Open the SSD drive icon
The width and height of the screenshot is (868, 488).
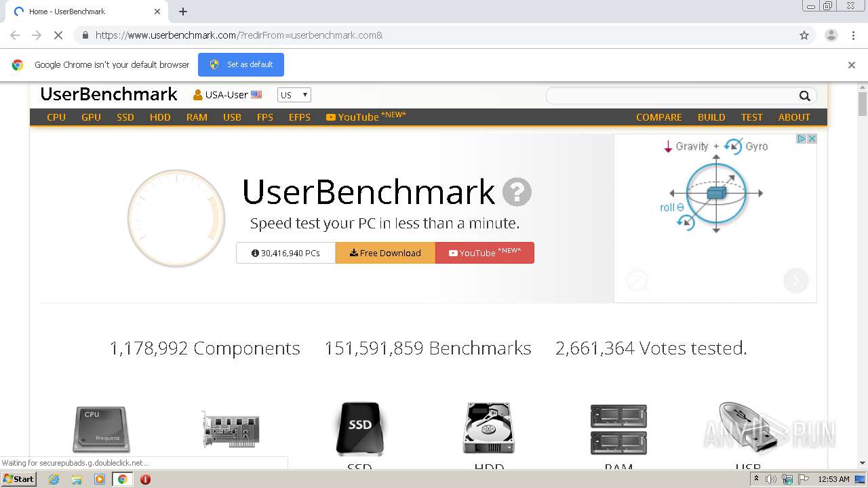pyautogui.click(x=359, y=429)
